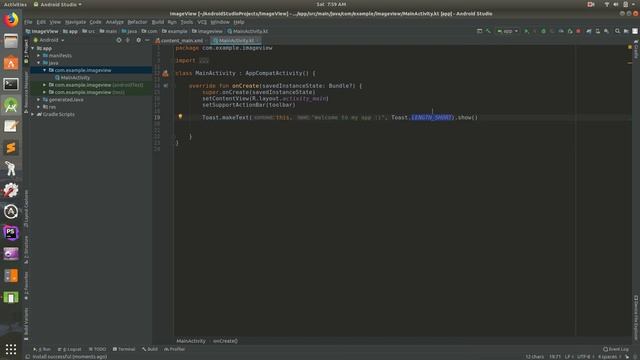The image size is (640, 360).
Task: Expand the res folder
Action: 39,107
